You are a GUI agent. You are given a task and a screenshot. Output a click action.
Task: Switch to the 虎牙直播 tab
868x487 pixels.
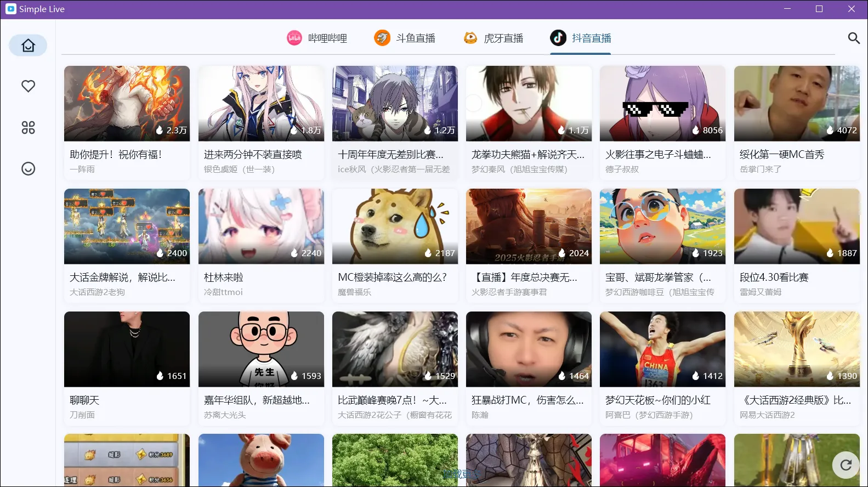[x=493, y=38]
